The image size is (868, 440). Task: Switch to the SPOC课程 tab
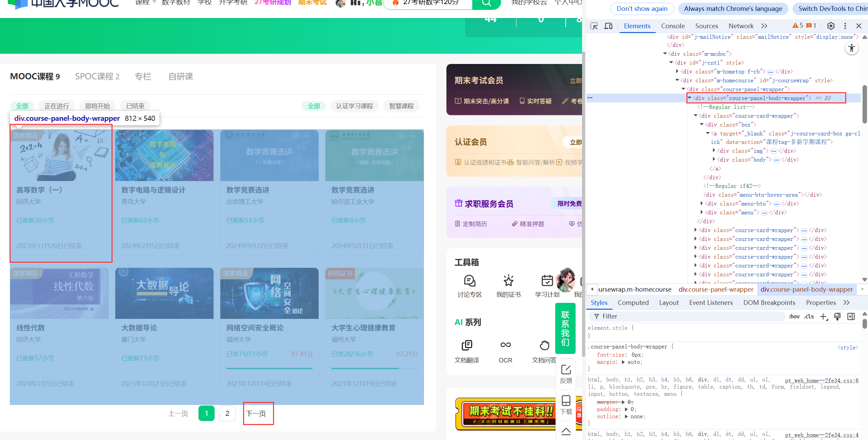[97, 77]
